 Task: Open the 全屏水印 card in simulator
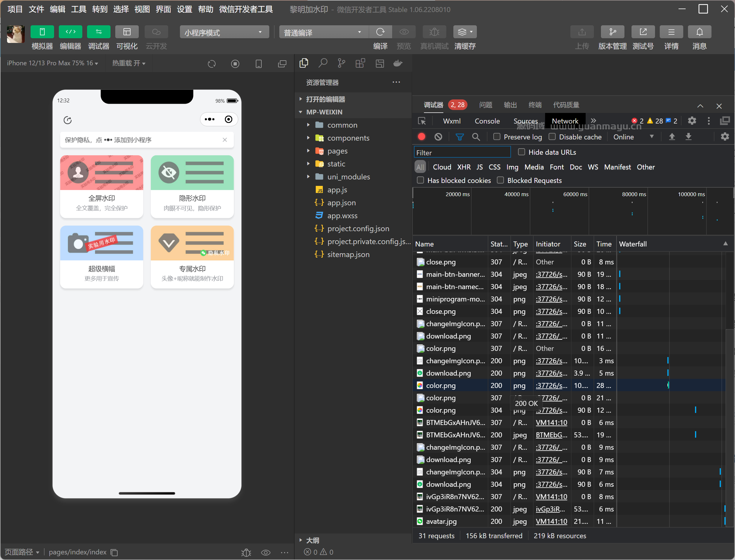click(x=102, y=187)
